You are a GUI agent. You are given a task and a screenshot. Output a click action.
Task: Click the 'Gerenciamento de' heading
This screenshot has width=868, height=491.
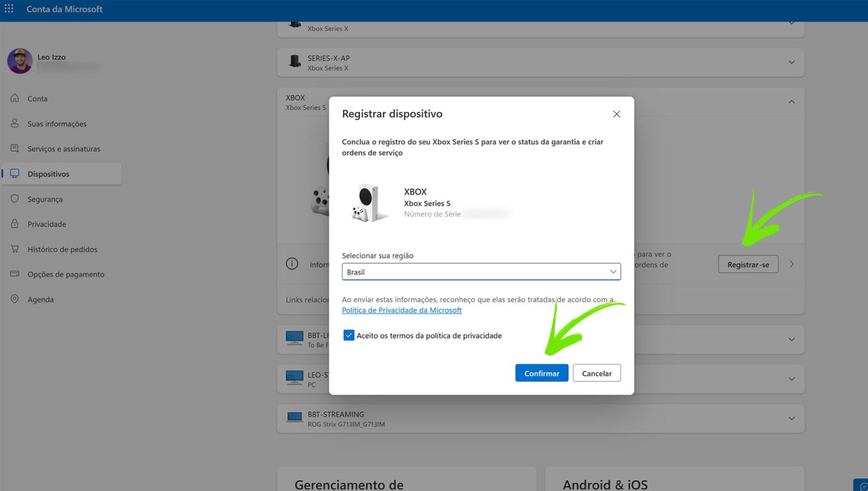[x=349, y=484]
